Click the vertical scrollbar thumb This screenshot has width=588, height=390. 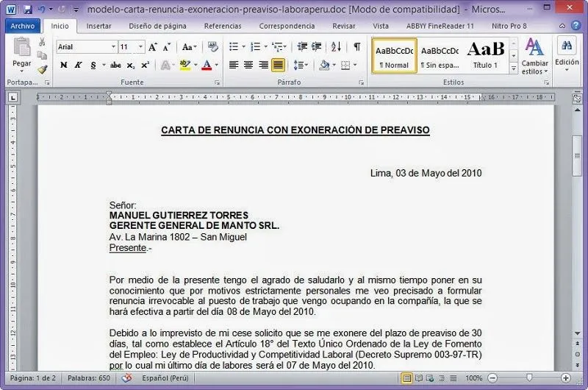(x=577, y=155)
